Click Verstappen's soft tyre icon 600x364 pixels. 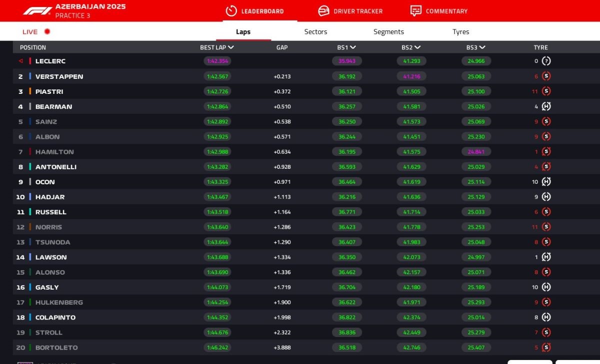tap(546, 76)
